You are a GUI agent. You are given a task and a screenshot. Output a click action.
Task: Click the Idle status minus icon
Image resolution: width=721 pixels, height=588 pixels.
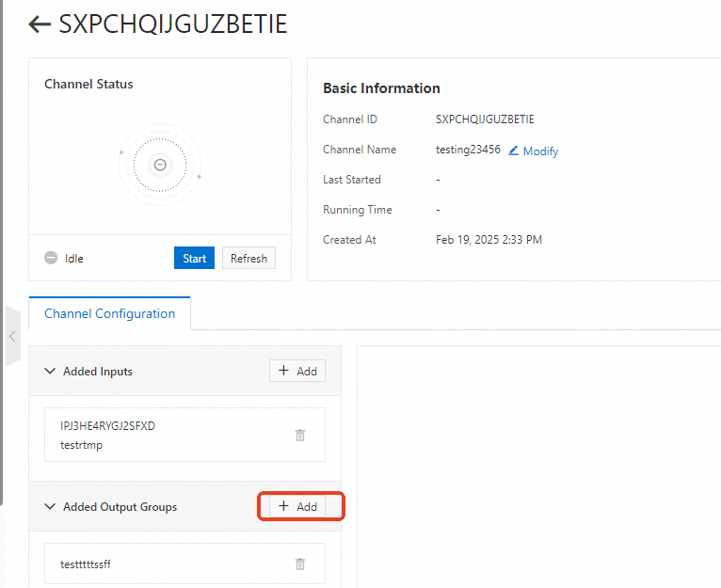51,258
